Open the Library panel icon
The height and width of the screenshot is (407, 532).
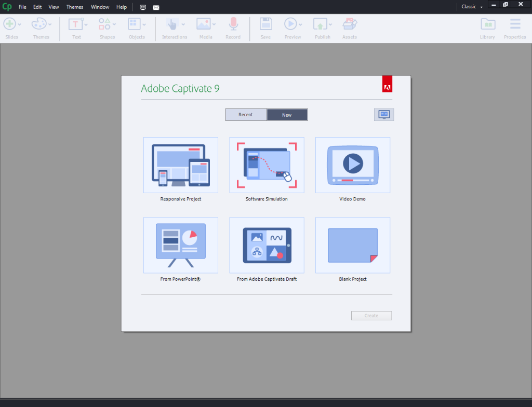487,23
